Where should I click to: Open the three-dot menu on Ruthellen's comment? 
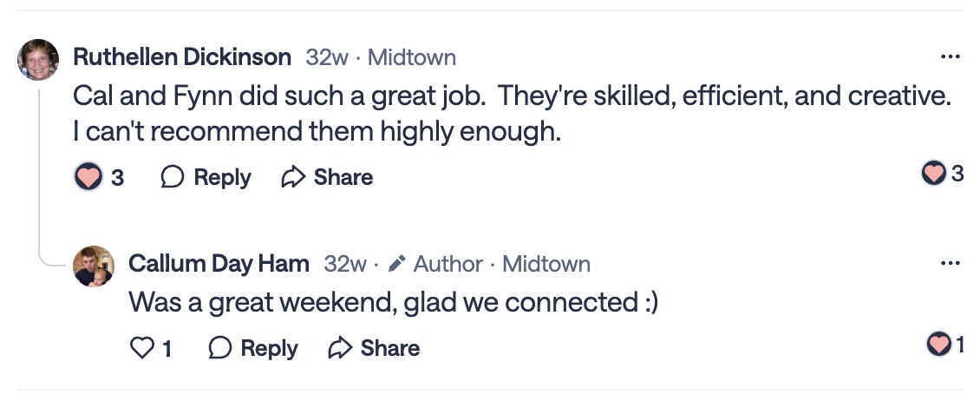(x=950, y=57)
